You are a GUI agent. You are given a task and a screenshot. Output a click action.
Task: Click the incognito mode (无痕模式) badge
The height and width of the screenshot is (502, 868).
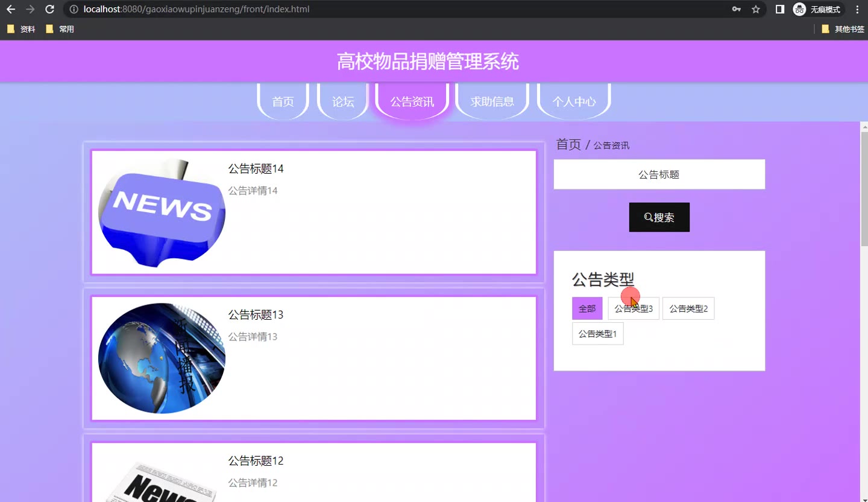817,9
